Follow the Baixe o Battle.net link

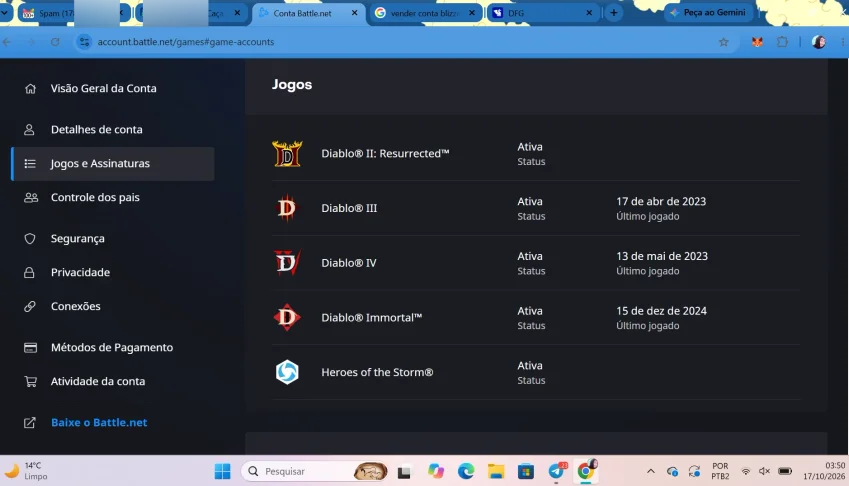(x=99, y=423)
